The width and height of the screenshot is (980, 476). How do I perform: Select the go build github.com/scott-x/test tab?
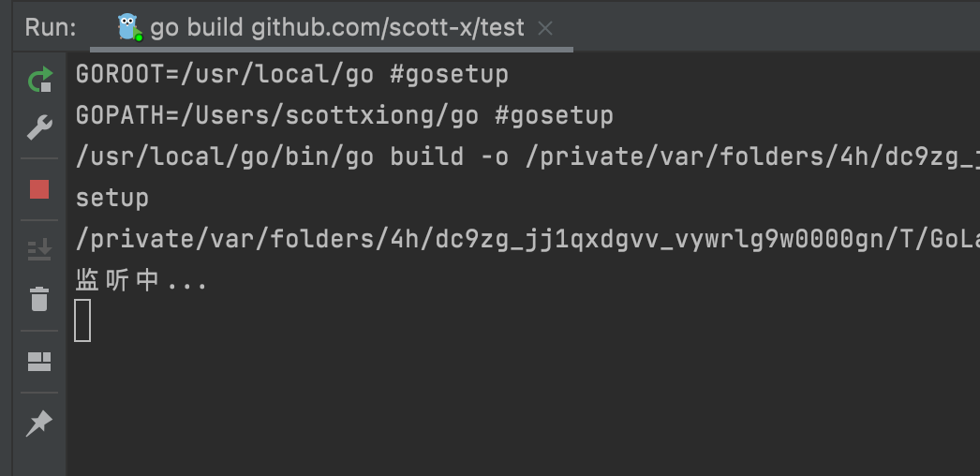coord(332,28)
